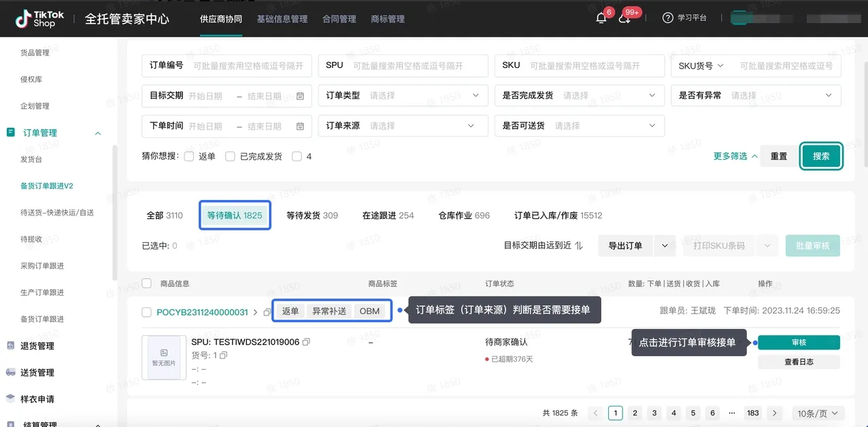868x427 pixels.
Task: Tick the 已完成发货 suggested search checkbox
Action: [230, 156]
